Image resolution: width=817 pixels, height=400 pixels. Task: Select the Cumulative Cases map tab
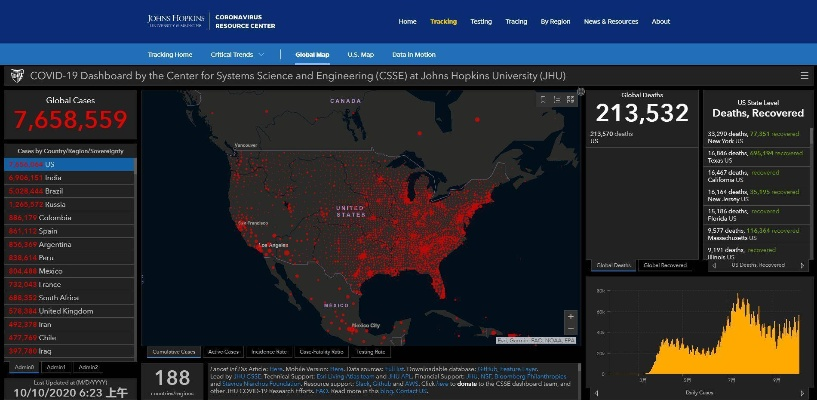pos(174,352)
